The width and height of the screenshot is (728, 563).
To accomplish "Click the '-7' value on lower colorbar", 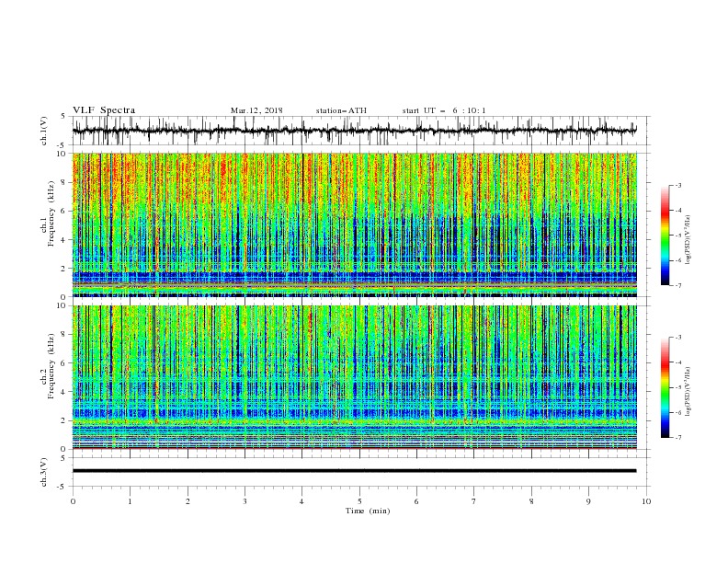I will pos(677,438).
